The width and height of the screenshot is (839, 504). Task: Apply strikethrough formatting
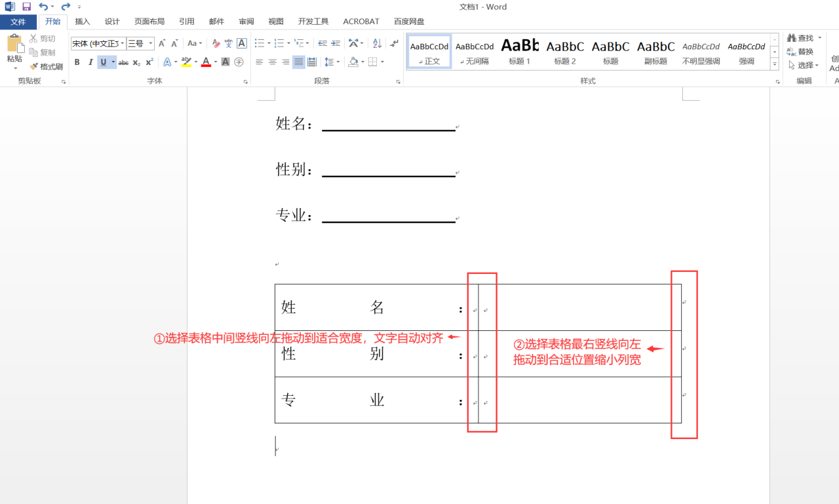coord(123,62)
